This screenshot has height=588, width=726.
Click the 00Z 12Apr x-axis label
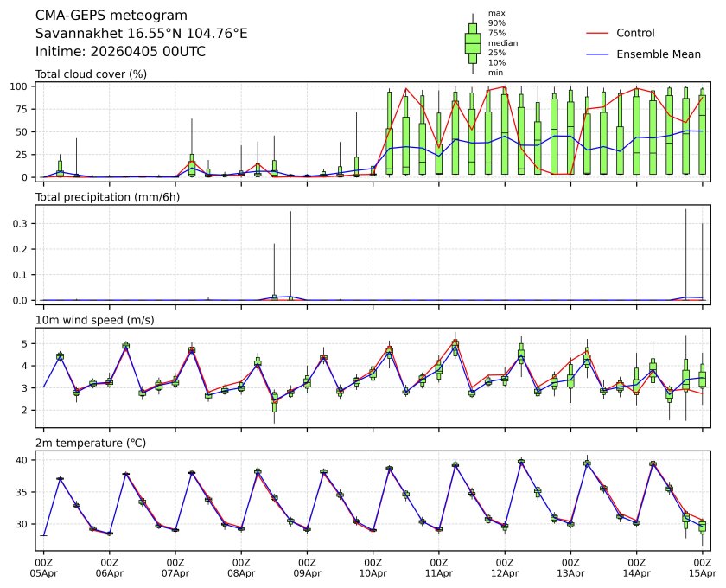(x=505, y=567)
